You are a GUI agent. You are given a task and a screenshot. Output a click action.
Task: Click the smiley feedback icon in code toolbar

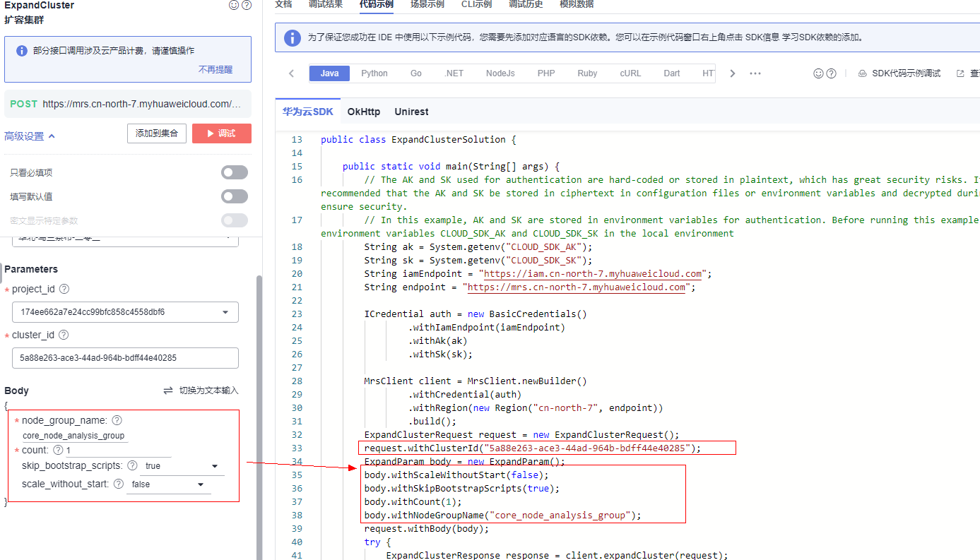tap(819, 73)
